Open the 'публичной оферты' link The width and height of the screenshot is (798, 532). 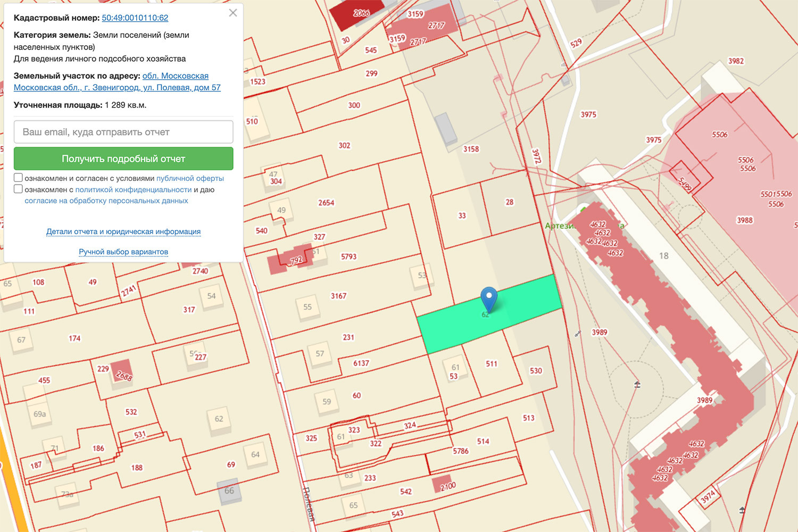[190, 178]
